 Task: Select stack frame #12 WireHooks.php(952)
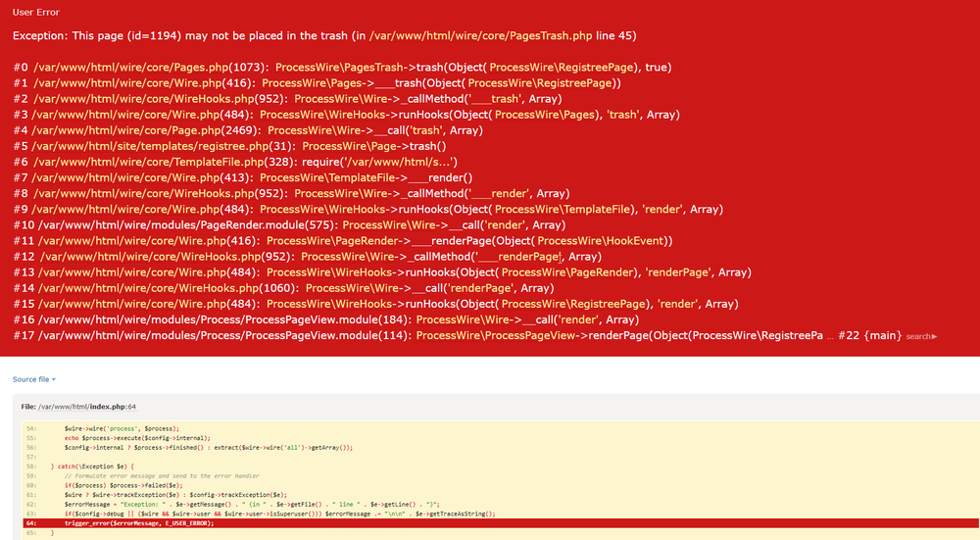click(x=167, y=256)
